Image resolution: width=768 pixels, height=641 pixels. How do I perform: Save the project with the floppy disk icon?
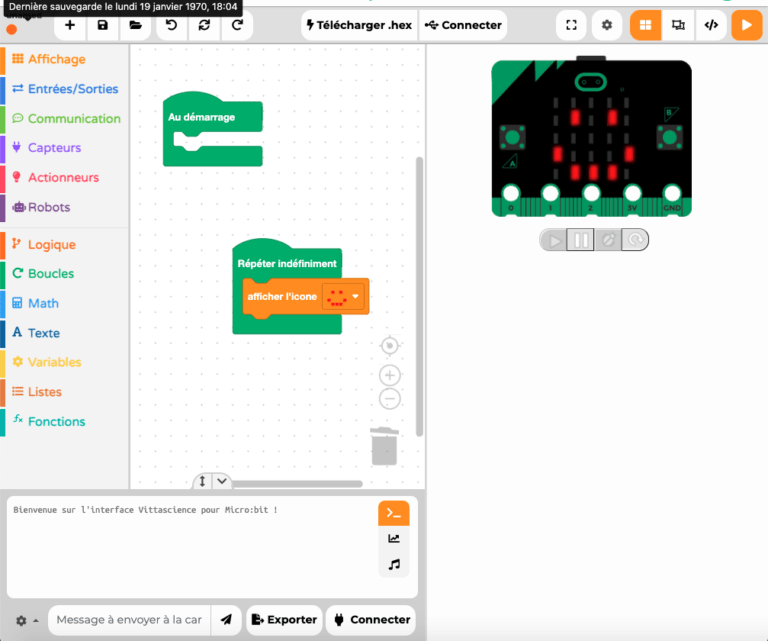click(102, 25)
